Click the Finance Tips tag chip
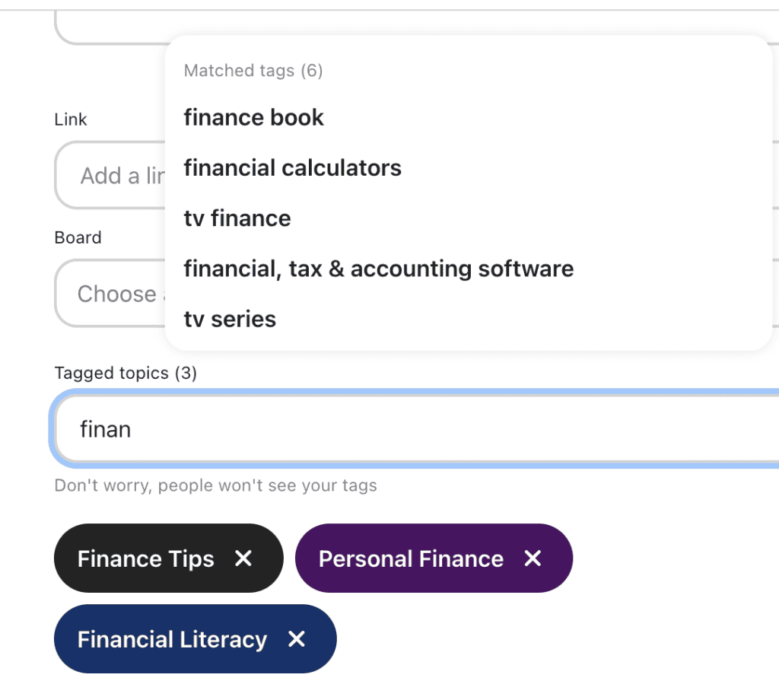This screenshot has height=700, width=779. point(145,558)
